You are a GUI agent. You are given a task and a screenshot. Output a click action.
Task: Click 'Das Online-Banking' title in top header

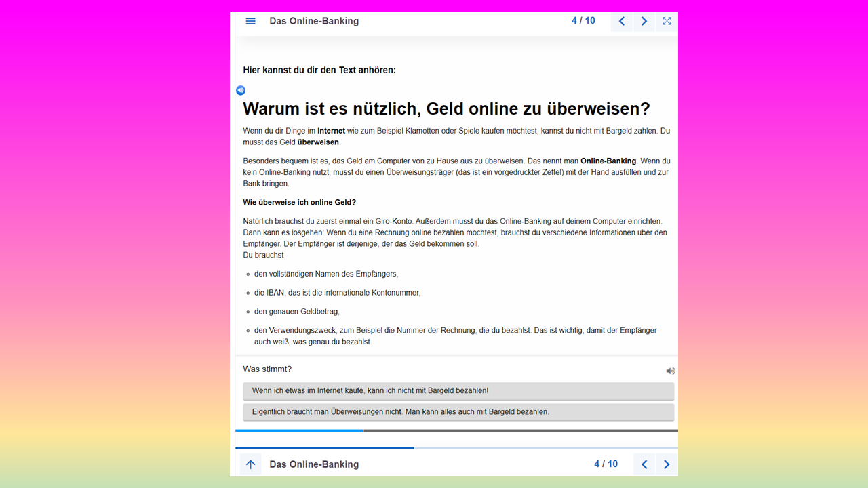(314, 21)
